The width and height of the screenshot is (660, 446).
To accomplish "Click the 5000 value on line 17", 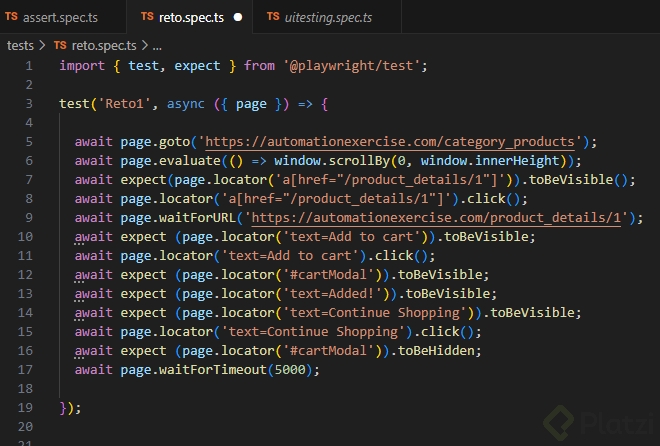I will pos(290,370).
